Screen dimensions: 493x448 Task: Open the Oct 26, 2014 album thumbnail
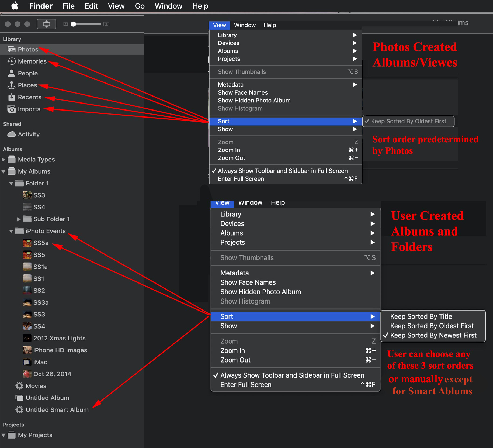(27, 374)
